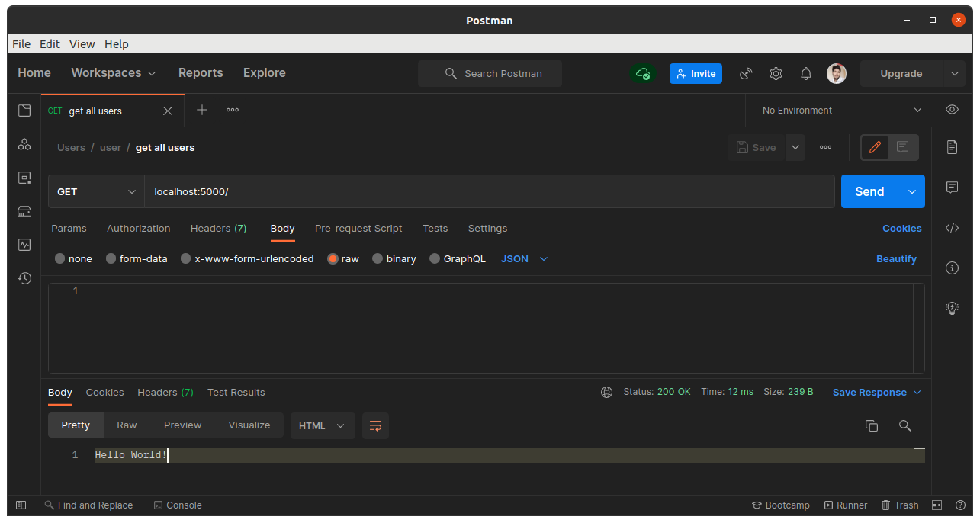Switch to edit mode pencil icon
980x523 pixels.
[876, 147]
